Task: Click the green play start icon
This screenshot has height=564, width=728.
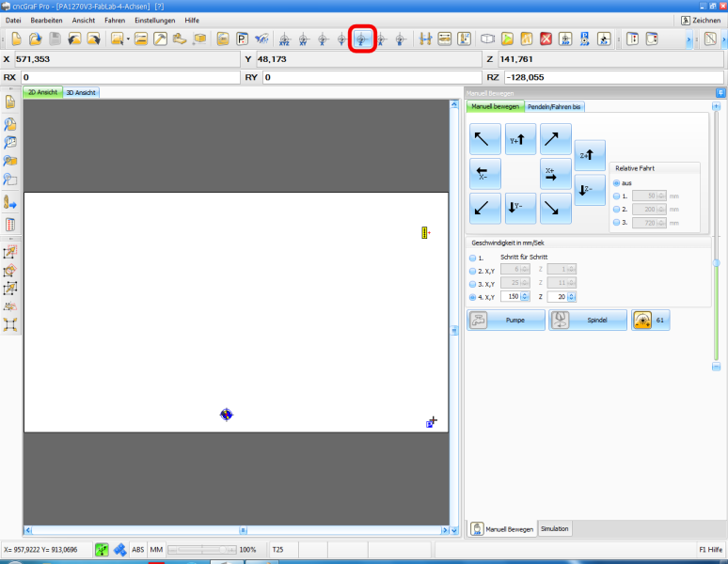Action: 507,39
